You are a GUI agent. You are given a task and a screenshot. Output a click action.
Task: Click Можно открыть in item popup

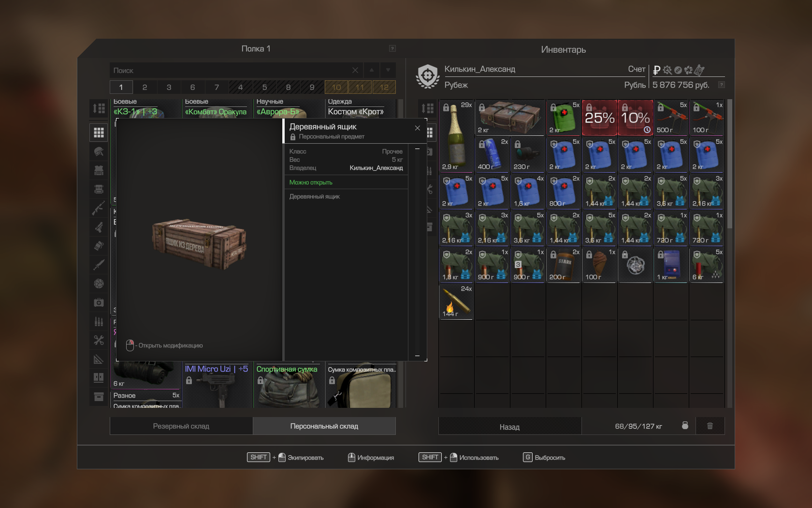point(311,182)
